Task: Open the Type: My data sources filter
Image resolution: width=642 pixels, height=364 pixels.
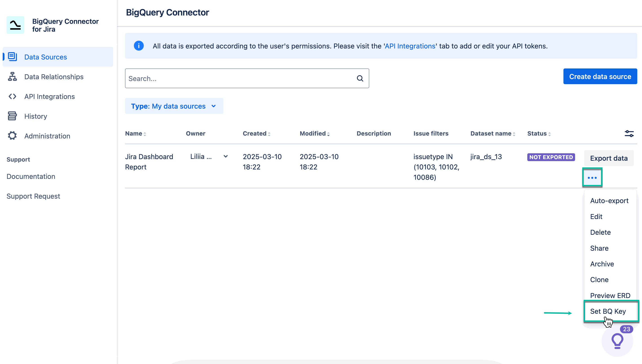Action: (x=174, y=106)
